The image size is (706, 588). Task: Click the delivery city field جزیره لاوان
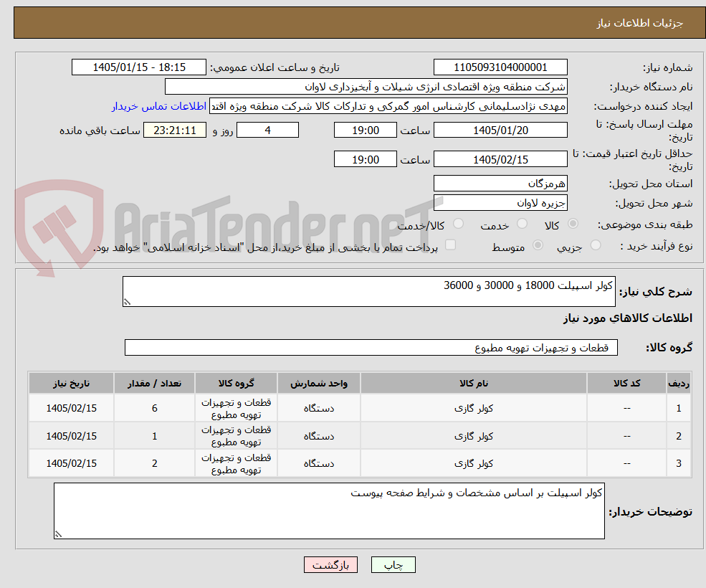tap(500, 203)
